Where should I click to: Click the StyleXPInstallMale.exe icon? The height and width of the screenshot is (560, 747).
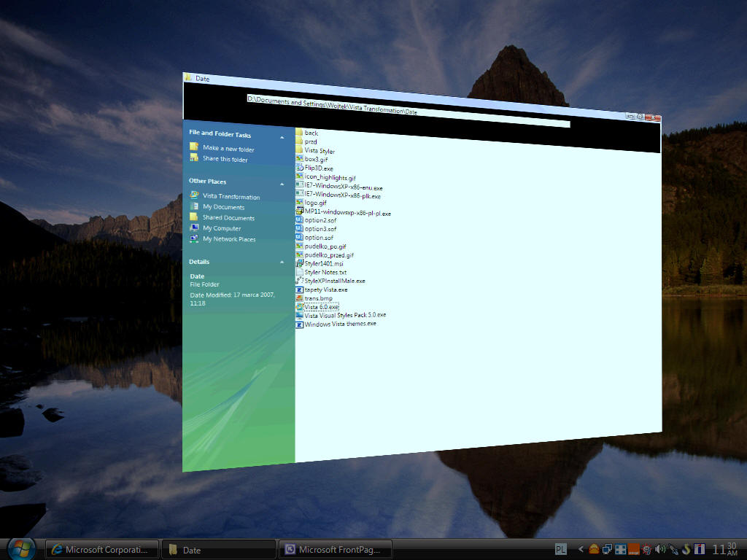[299, 281]
